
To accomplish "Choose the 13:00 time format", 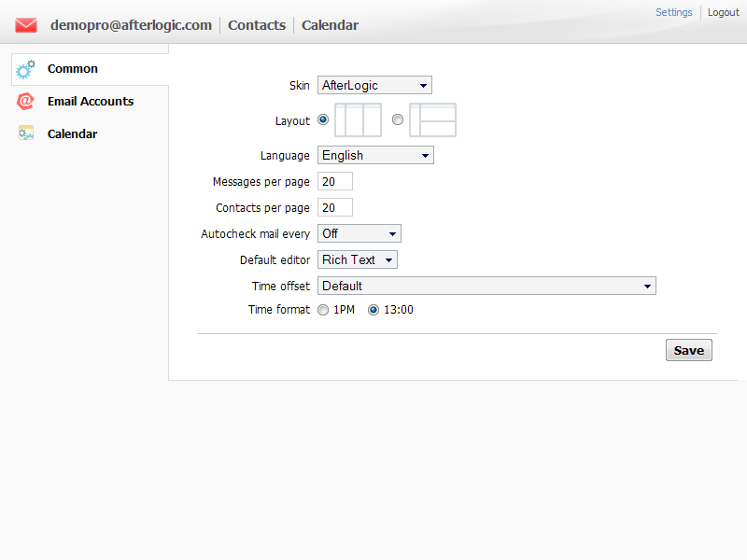I will click(373, 310).
